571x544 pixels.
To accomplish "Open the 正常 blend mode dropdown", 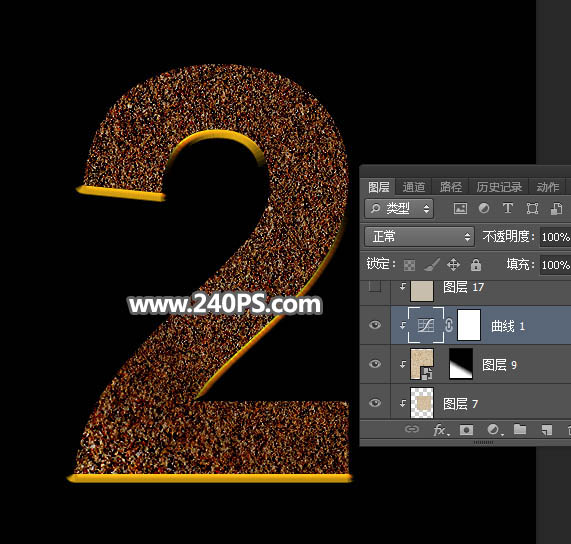I will [x=420, y=237].
